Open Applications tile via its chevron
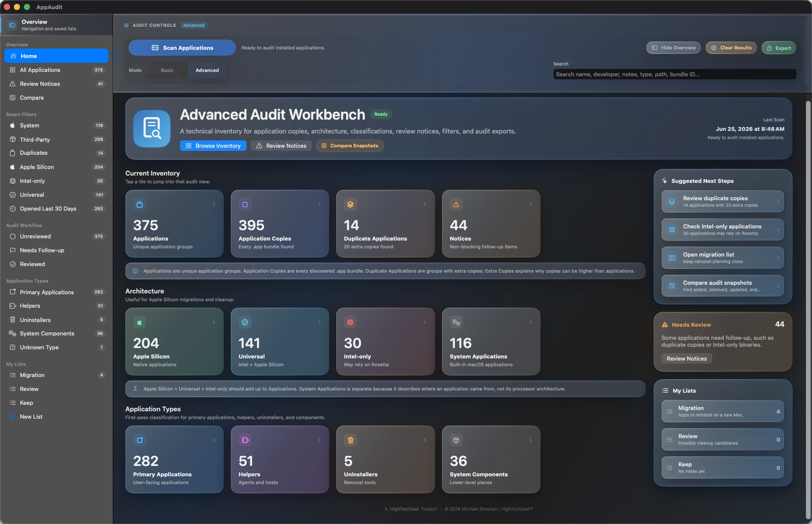The image size is (812, 524). [214, 205]
